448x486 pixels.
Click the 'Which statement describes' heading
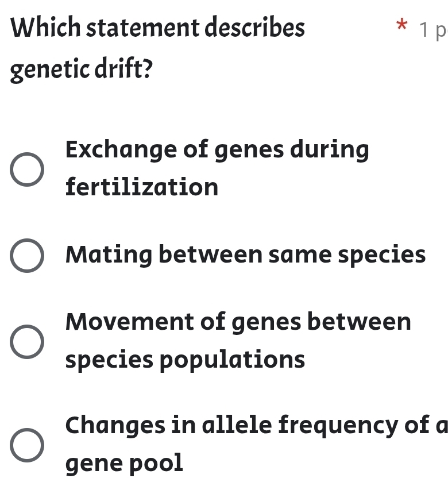158,26
